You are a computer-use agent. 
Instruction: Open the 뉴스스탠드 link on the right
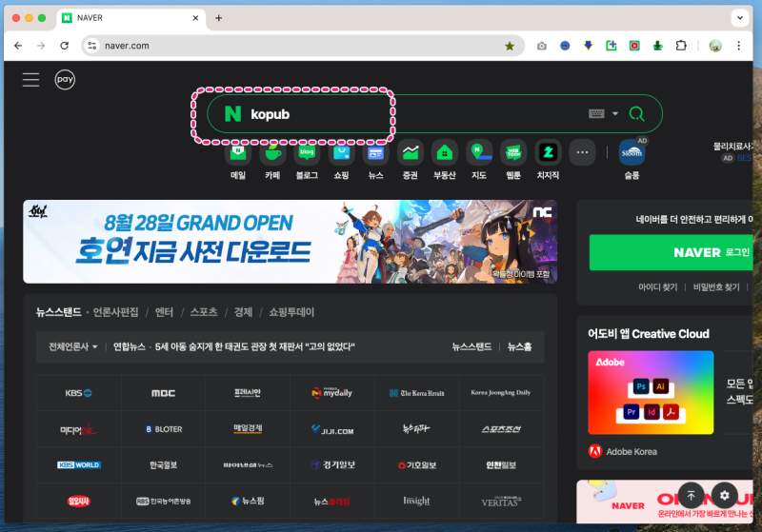[471, 346]
